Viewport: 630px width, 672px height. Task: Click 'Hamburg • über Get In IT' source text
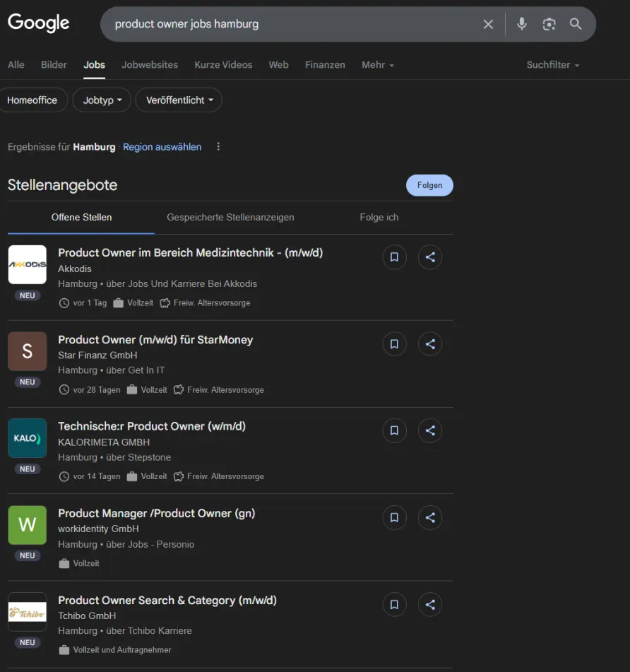pyautogui.click(x=112, y=370)
